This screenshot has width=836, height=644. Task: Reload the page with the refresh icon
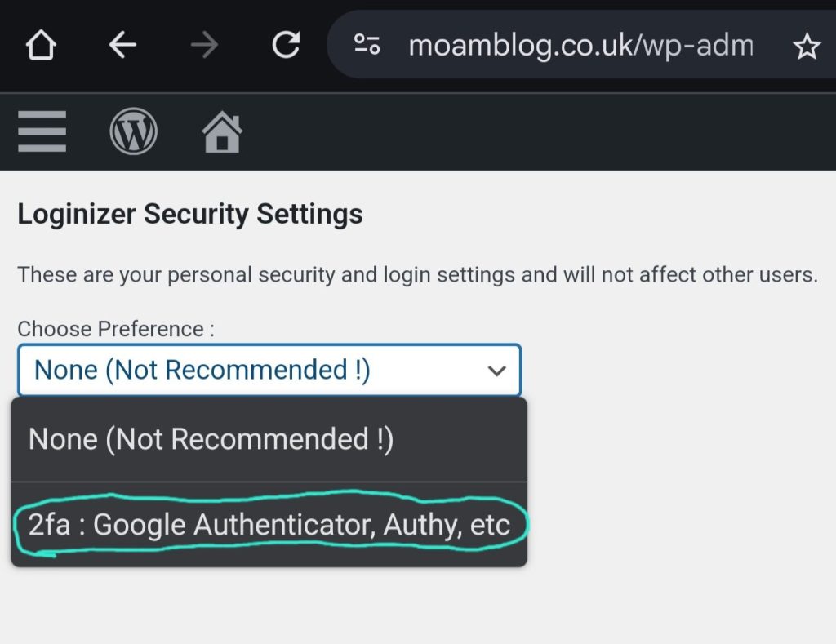pyautogui.click(x=286, y=46)
